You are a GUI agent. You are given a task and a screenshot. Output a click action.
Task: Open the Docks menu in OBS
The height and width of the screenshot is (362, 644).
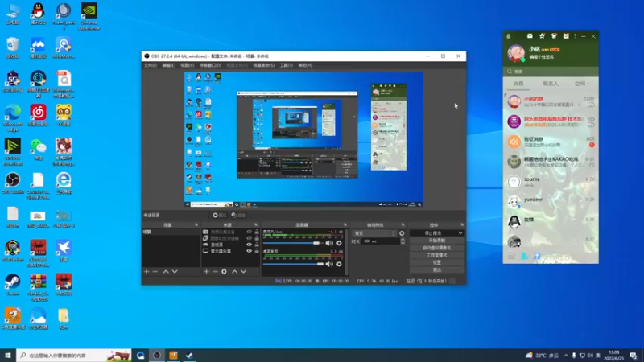tap(210, 65)
